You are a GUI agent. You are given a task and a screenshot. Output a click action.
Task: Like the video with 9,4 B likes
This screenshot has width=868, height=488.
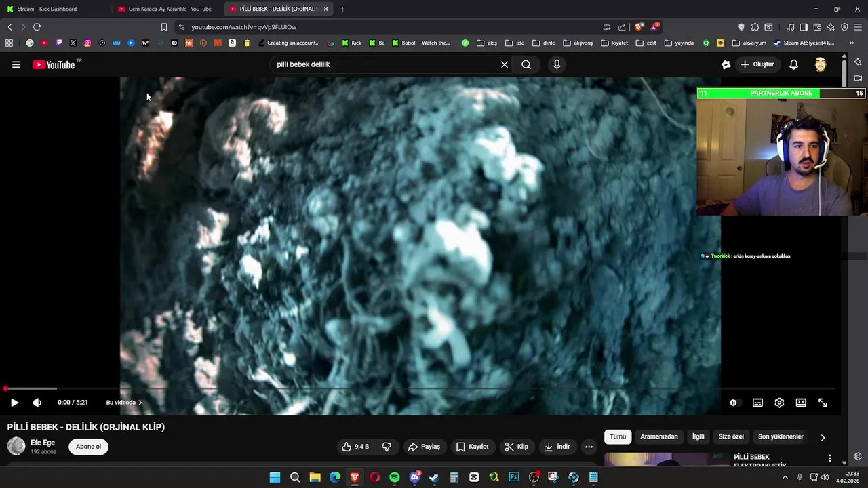356,447
